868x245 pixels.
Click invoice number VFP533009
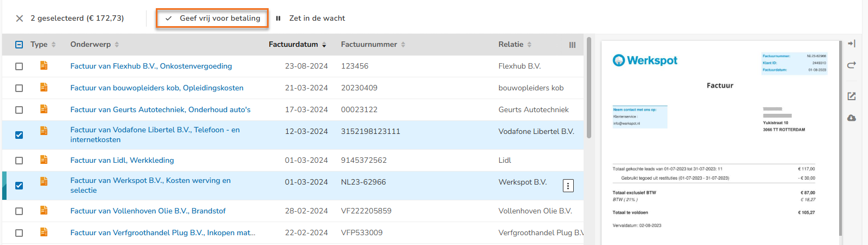(362, 232)
